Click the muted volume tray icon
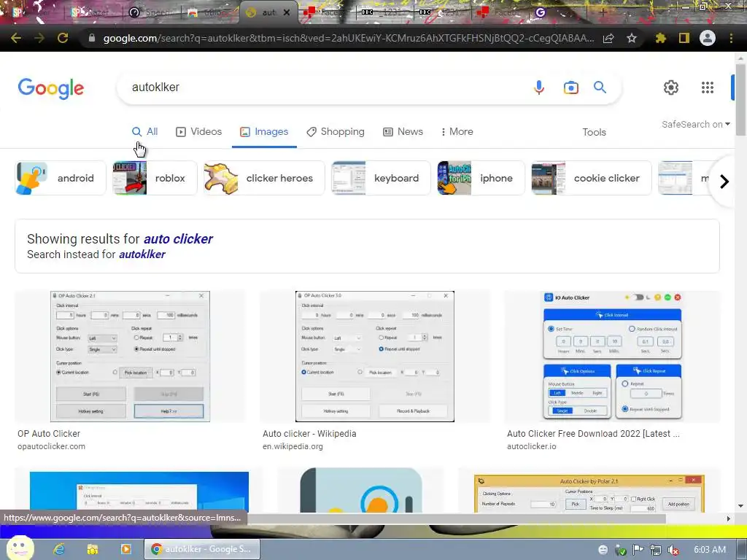Viewport: 747px width, 560px height. pos(673,550)
